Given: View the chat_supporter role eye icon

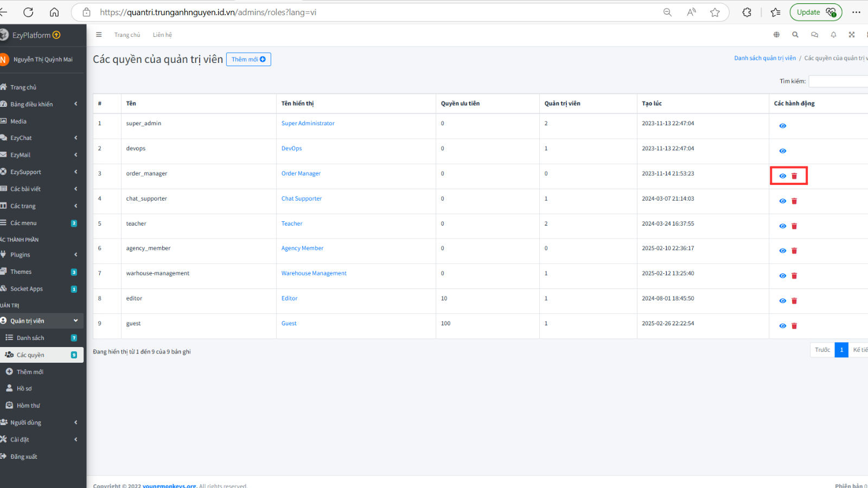Looking at the screenshot, I should tap(783, 201).
